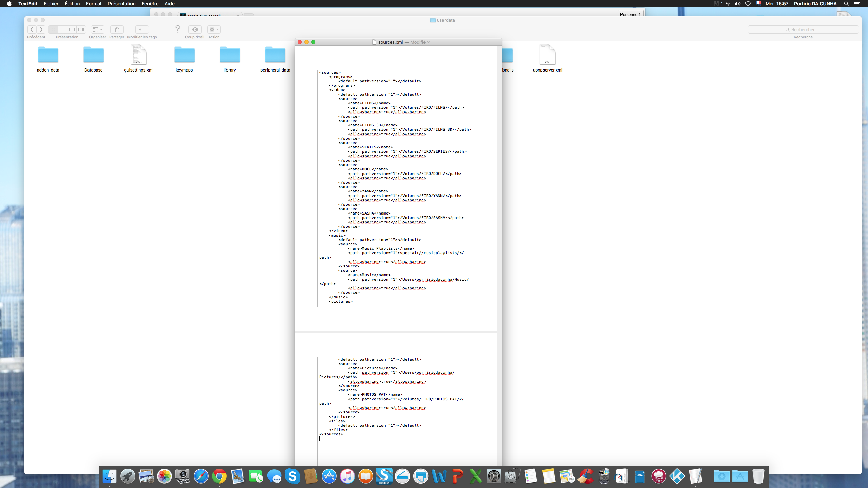
Task: Click the Finder back arrow button
Action: [32, 29]
